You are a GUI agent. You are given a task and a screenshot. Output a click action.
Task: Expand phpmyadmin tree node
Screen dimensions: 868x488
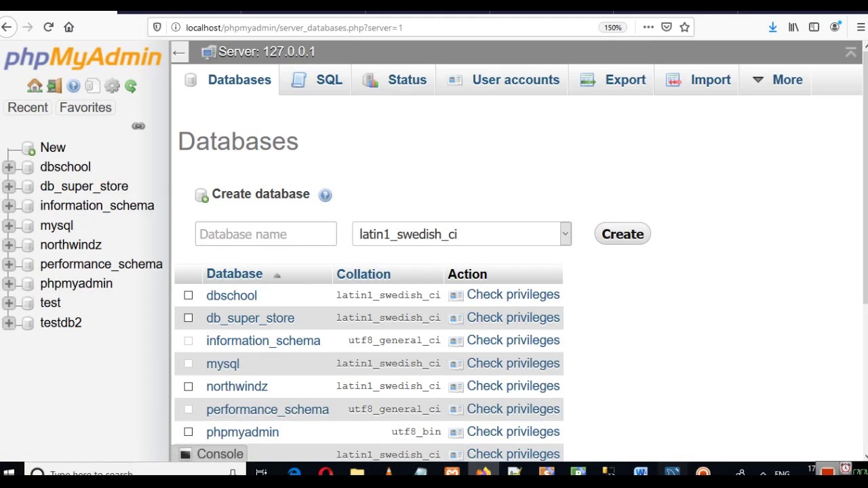point(9,284)
